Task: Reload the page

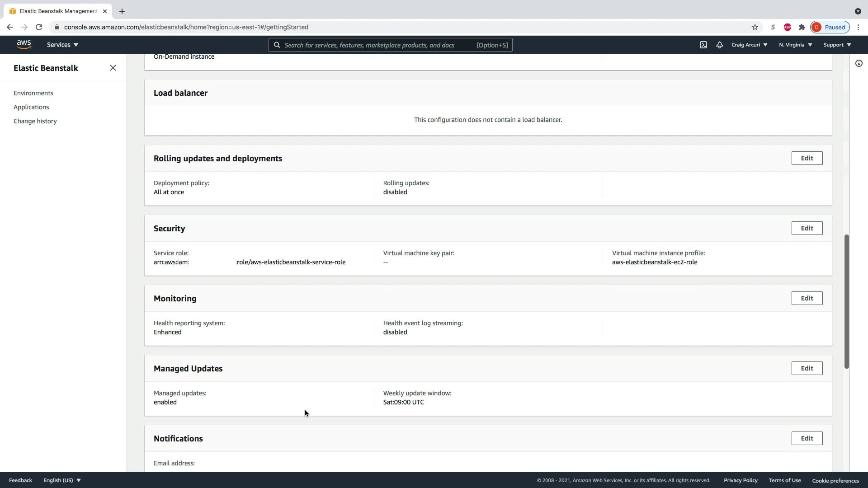Action: click(39, 27)
